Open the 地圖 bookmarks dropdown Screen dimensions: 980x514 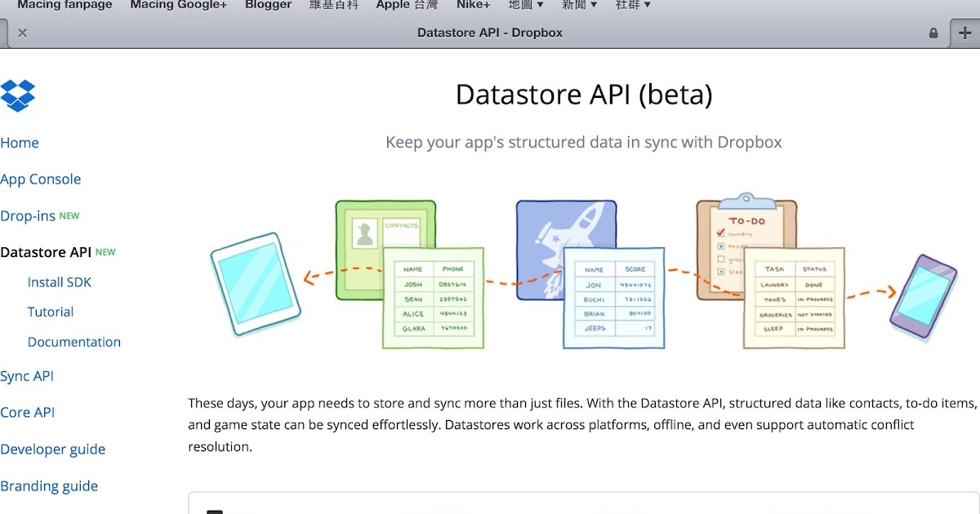[x=526, y=6]
